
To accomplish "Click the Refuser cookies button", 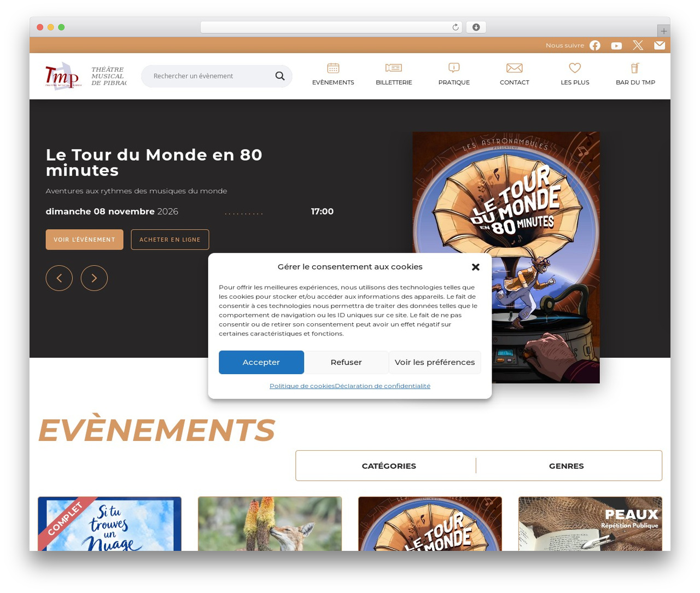I will point(346,362).
